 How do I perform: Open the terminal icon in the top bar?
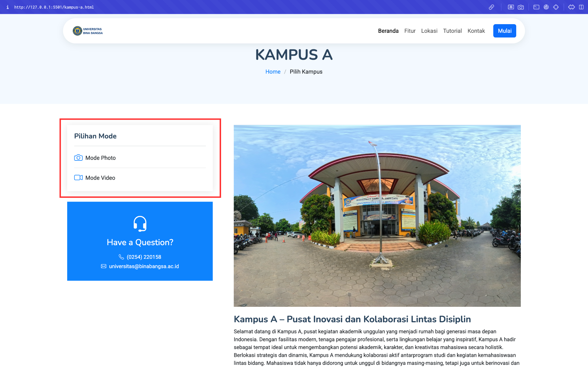(x=537, y=7)
